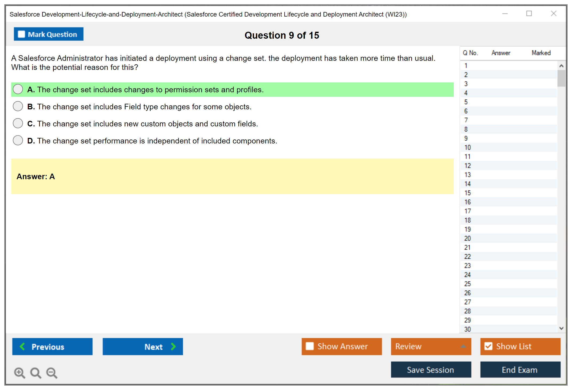Jump to question 15 in list

pos(467,193)
